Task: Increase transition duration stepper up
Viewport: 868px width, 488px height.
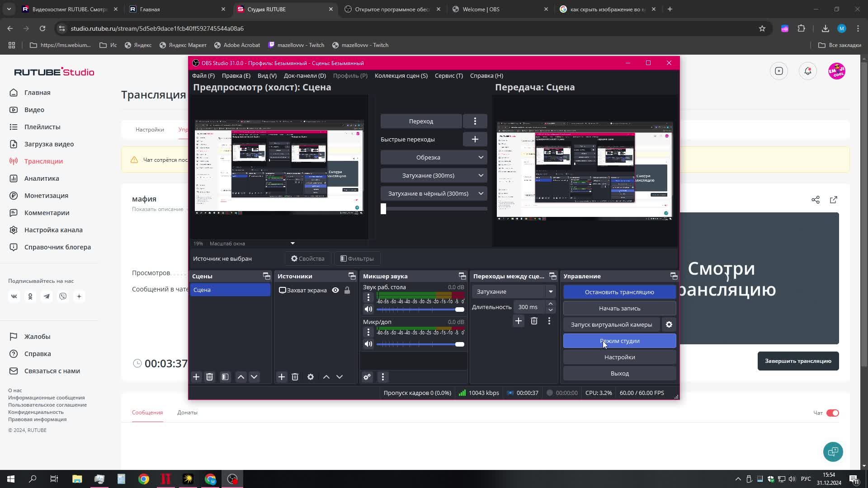Action: (551, 304)
